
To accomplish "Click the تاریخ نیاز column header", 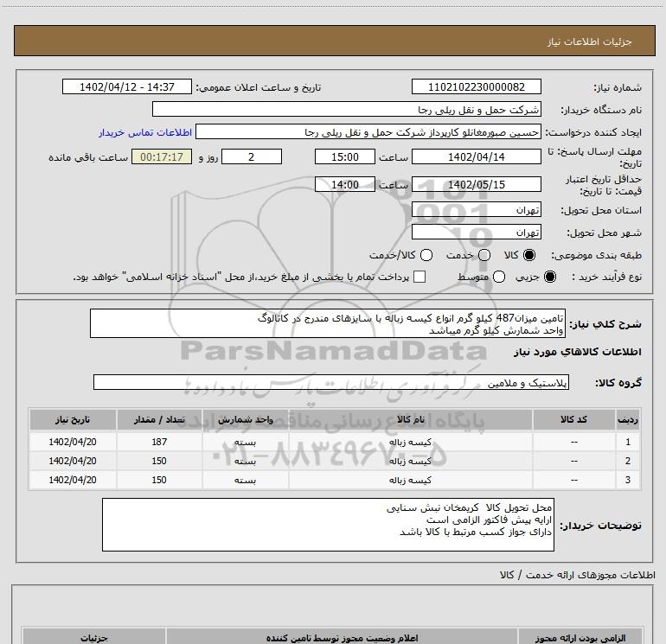I will click(73, 419).
